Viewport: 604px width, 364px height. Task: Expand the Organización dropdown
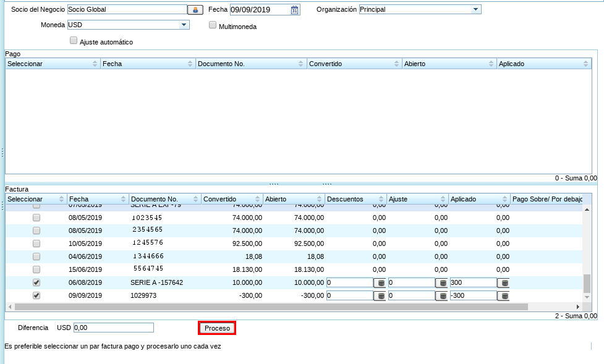[475, 10]
